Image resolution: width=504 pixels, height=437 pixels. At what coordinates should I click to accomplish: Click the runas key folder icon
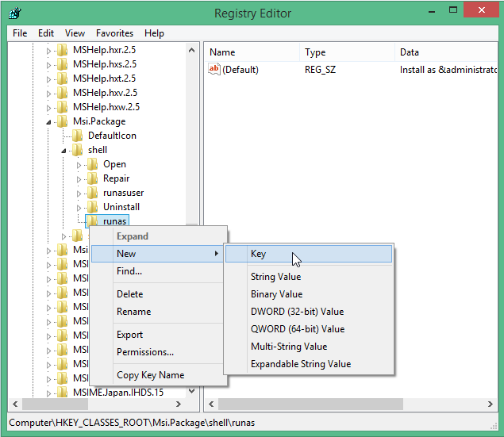point(92,221)
